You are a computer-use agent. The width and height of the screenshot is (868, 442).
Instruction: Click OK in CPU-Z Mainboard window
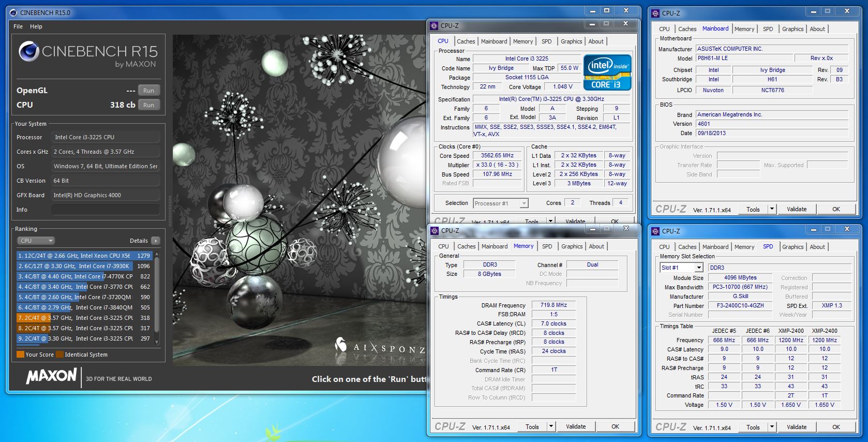click(x=836, y=209)
